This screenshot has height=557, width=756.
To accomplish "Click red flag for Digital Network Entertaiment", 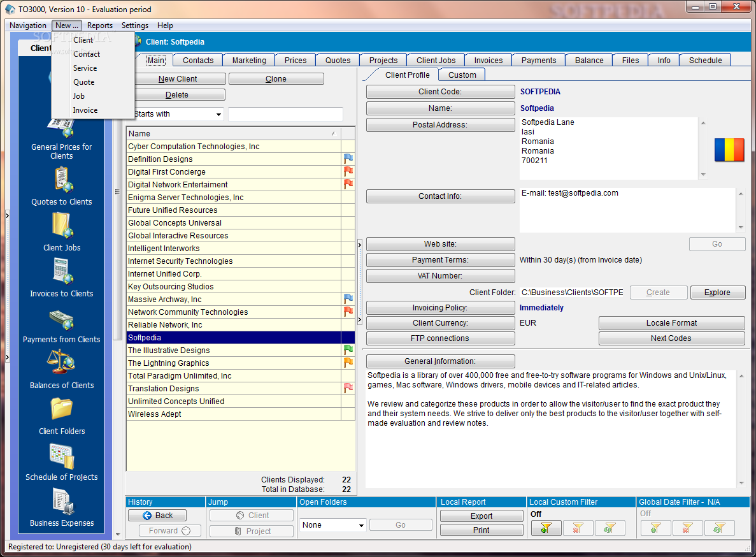I will 348,184.
